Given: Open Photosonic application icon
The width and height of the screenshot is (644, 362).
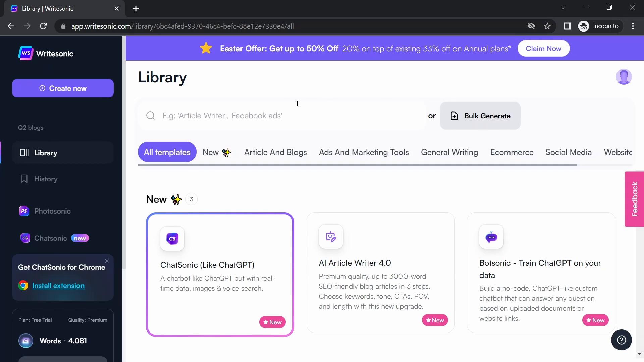Looking at the screenshot, I should pos(23,211).
